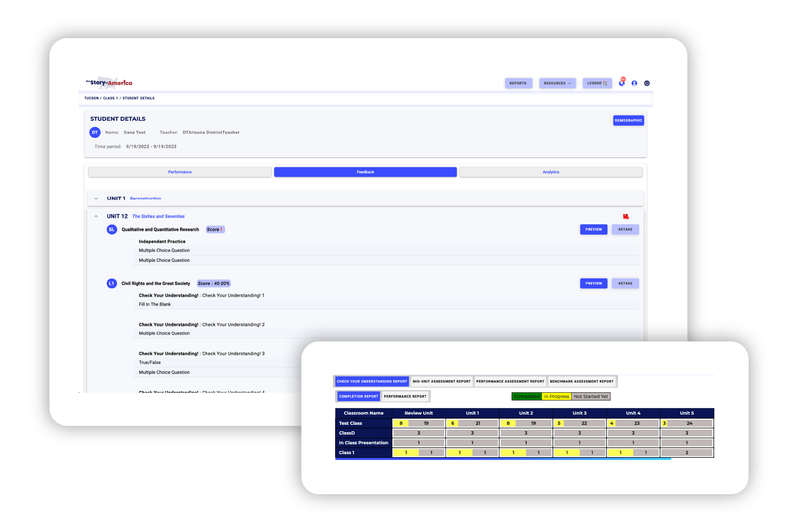
Task: Collapse the Unit 12 section
Action: click(96, 216)
